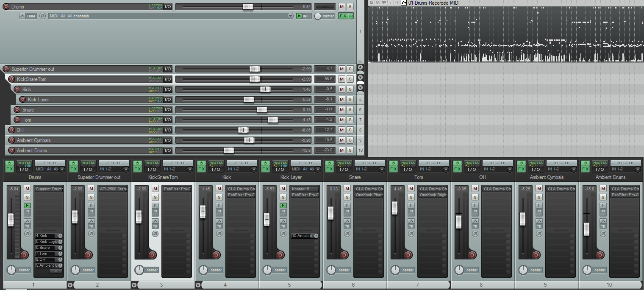Arm the Snare track record button
This screenshot has width=644, height=290.
tap(17, 110)
